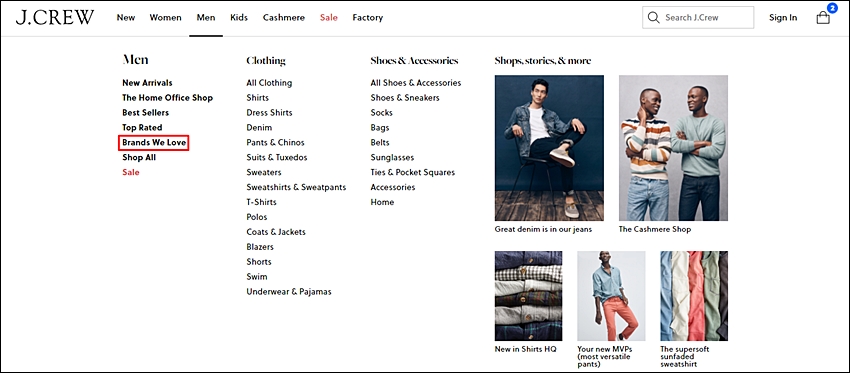850x373 pixels.
Task: Open the red Sale link under Men
Action: click(131, 172)
